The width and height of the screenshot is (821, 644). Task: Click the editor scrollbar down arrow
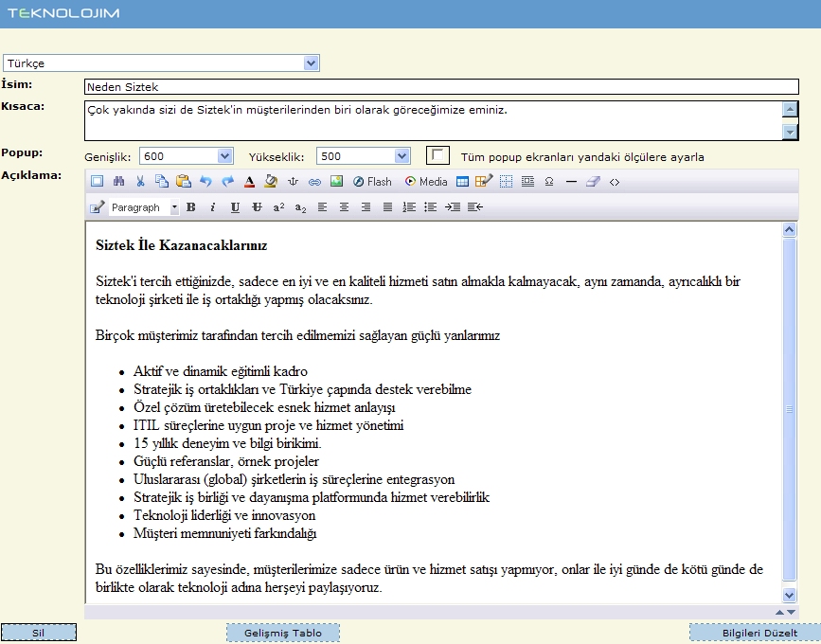click(x=789, y=595)
